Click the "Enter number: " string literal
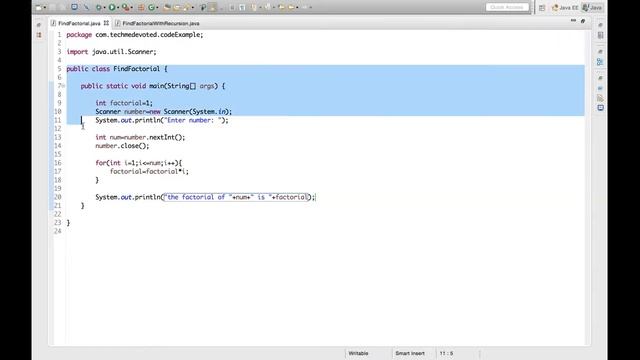640x360 pixels. point(195,120)
